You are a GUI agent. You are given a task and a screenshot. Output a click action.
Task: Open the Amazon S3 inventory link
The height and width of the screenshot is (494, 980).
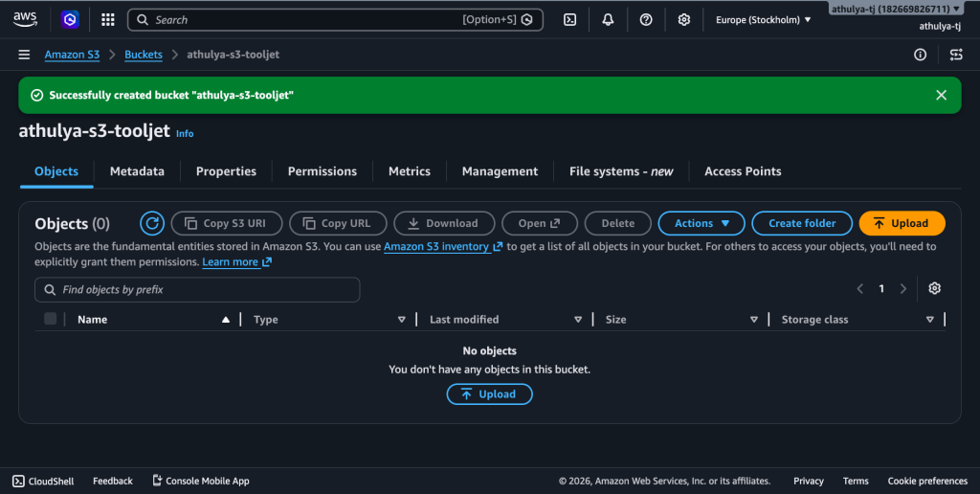(x=442, y=246)
